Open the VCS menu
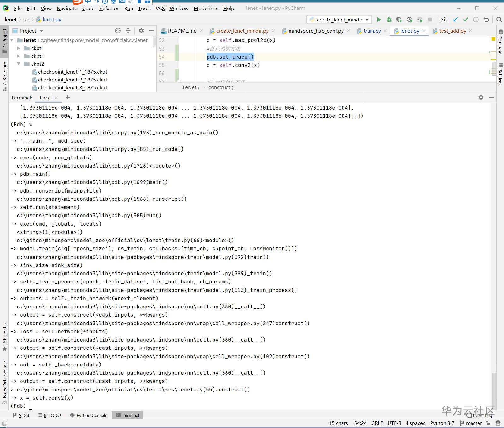This screenshot has width=504, height=428. (160, 8)
